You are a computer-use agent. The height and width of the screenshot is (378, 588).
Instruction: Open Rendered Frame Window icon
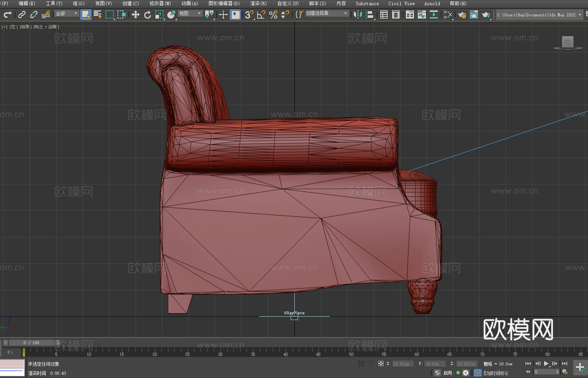click(x=474, y=14)
